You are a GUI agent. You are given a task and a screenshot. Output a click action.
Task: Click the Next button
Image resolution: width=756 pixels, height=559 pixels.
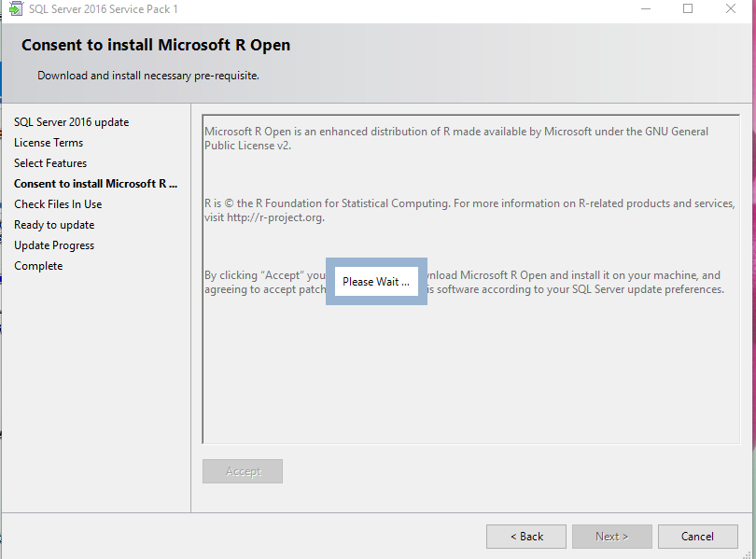pyautogui.click(x=612, y=536)
